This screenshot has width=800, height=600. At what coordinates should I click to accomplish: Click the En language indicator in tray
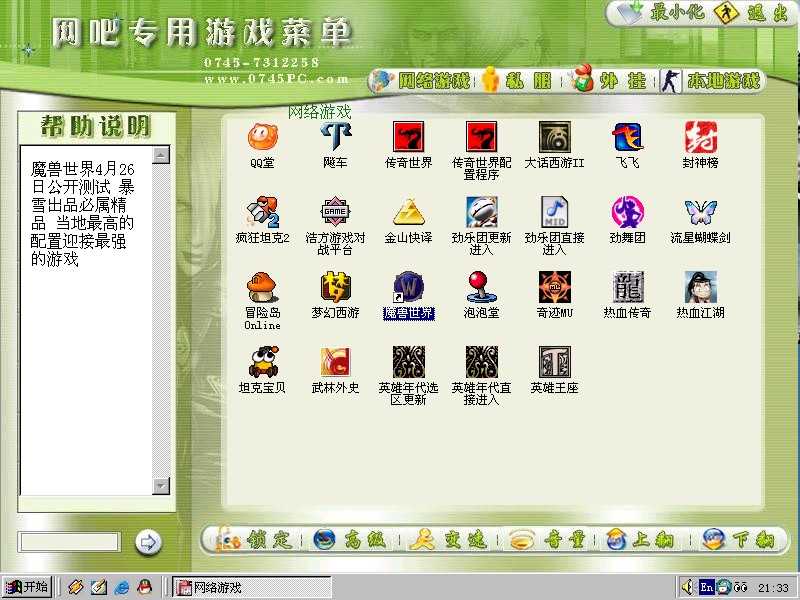[706, 587]
